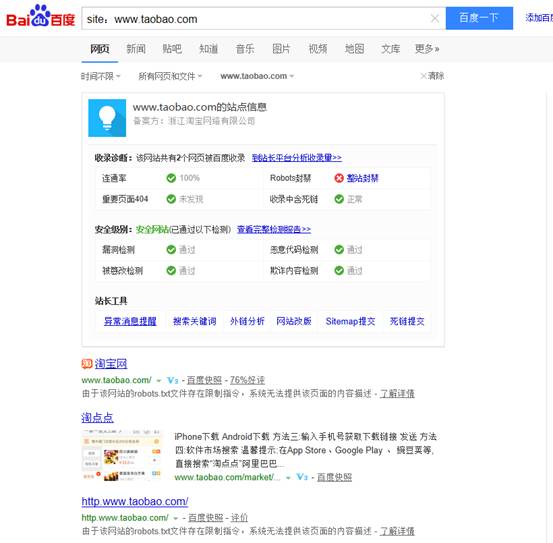
Task: Go to the 知道 tab
Action: coord(208,49)
